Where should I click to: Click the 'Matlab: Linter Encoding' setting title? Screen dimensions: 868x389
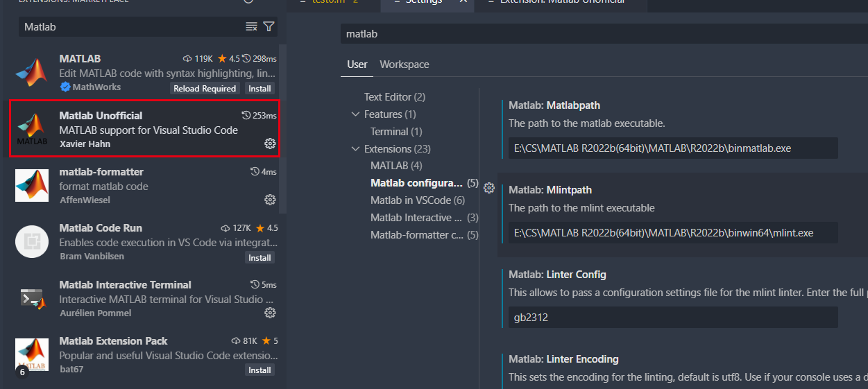pos(563,359)
